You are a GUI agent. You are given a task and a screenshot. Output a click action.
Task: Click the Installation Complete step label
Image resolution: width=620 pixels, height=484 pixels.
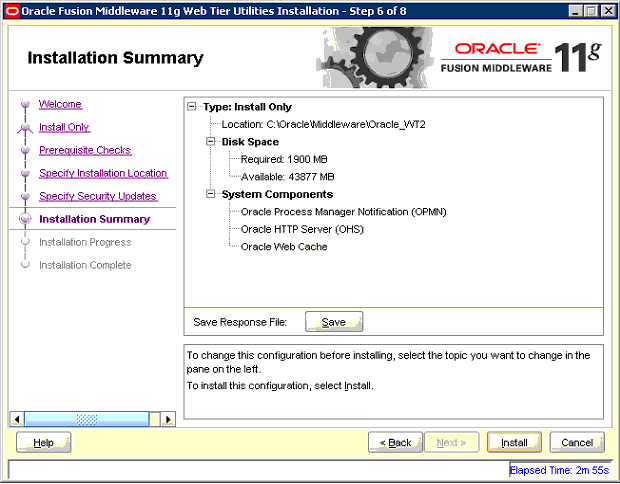85,265
